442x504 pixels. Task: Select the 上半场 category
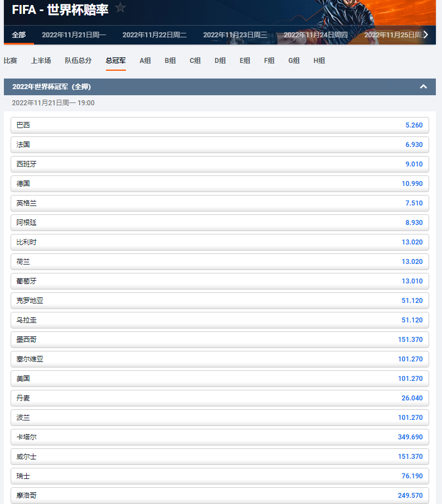[41, 60]
